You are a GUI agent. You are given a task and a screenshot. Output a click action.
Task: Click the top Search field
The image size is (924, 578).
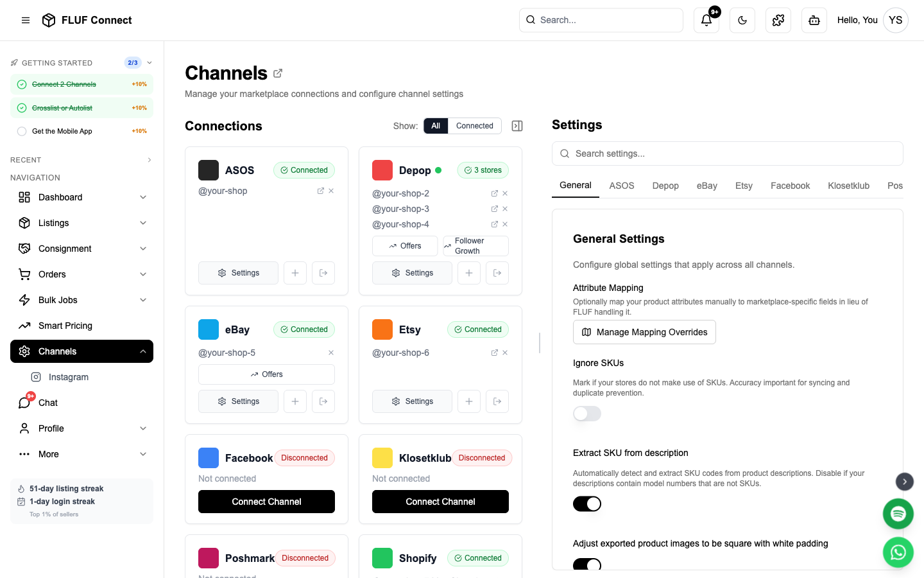tap(601, 20)
